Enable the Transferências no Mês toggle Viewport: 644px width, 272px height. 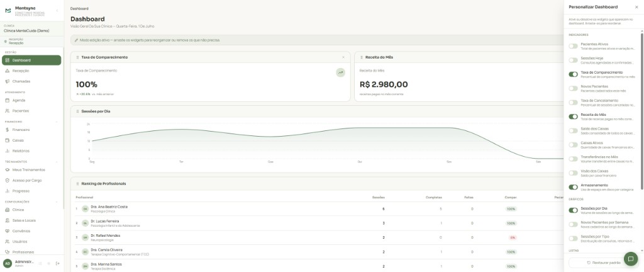(573, 159)
